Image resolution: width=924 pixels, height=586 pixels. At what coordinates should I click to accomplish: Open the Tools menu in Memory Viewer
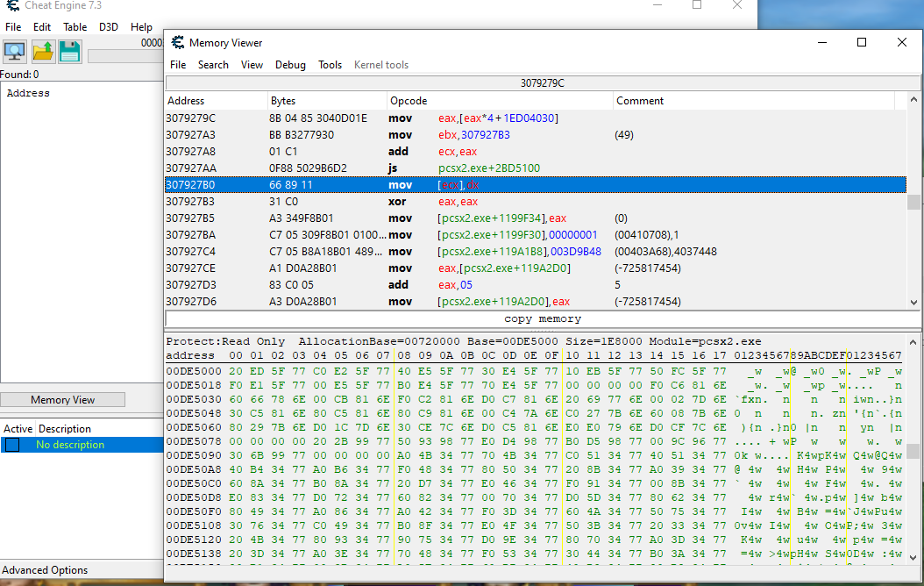(x=330, y=65)
